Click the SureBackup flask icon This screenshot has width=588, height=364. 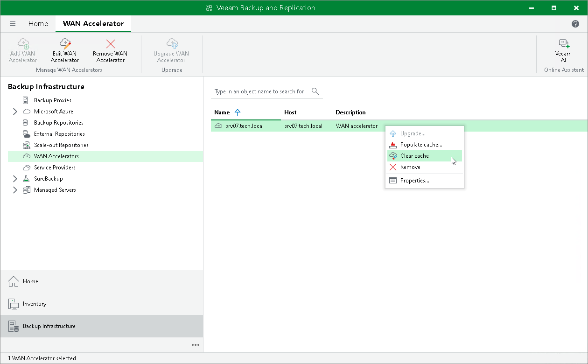pos(27,179)
